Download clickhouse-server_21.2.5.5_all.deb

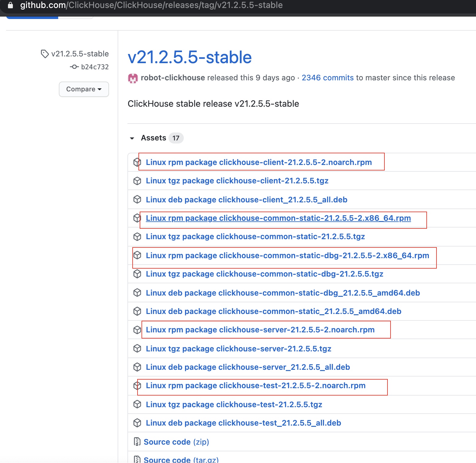click(x=248, y=367)
